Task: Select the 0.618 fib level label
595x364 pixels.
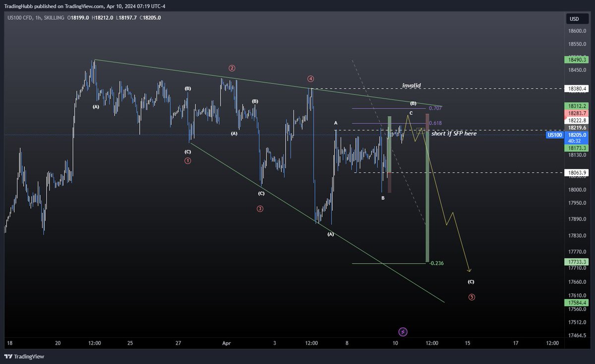Action: tap(435, 123)
